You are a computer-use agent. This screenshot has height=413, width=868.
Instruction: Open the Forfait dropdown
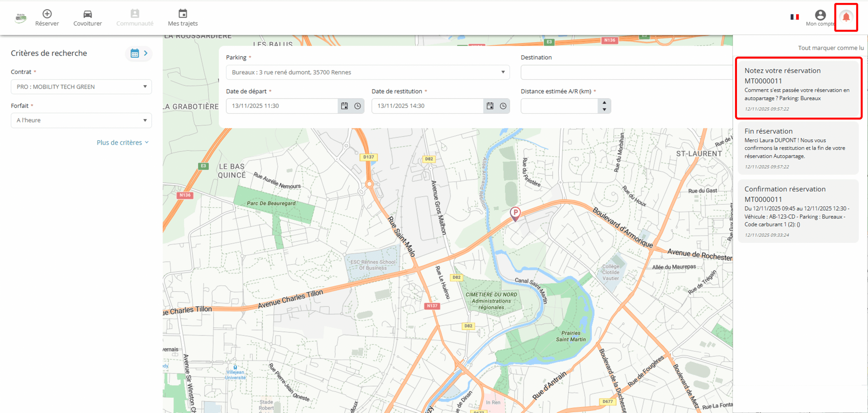81,120
